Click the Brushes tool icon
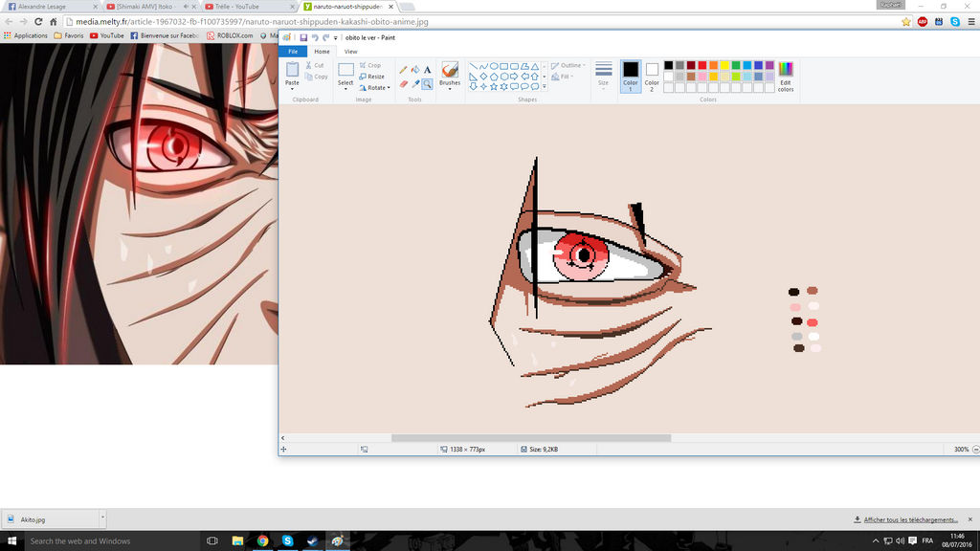This screenshot has height=551, width=980. click(450, 69)
